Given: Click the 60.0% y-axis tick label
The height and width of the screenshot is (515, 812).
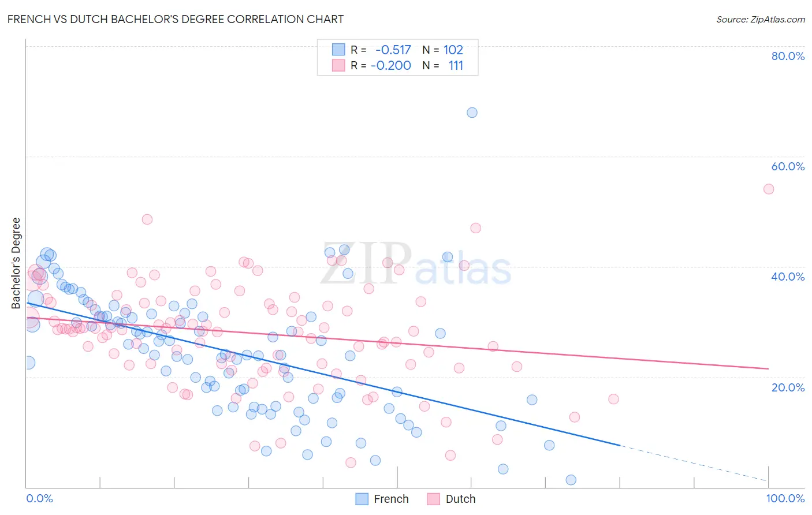Looking at the screenshot, I should (788, 166).
